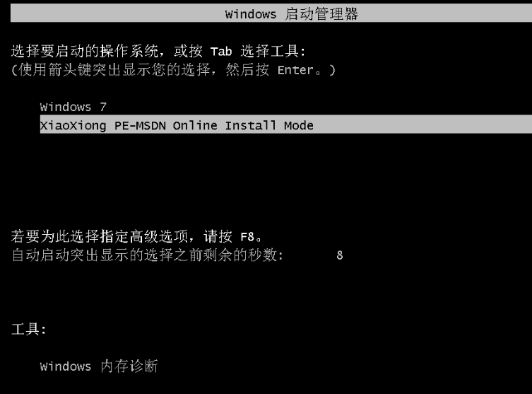The image size is (532, 394).
Task: Open the Windows 内存诊断 tool
Action: 99,366
